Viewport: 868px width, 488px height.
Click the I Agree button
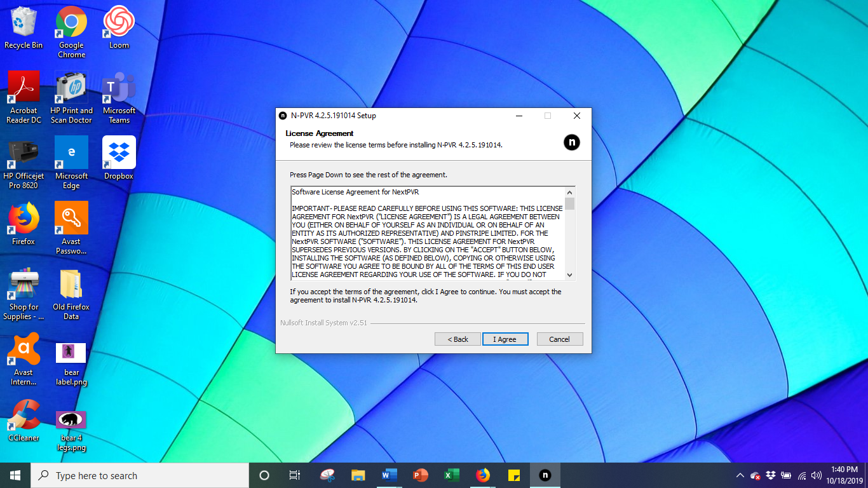pyautogui.click(x=505, y=339)
